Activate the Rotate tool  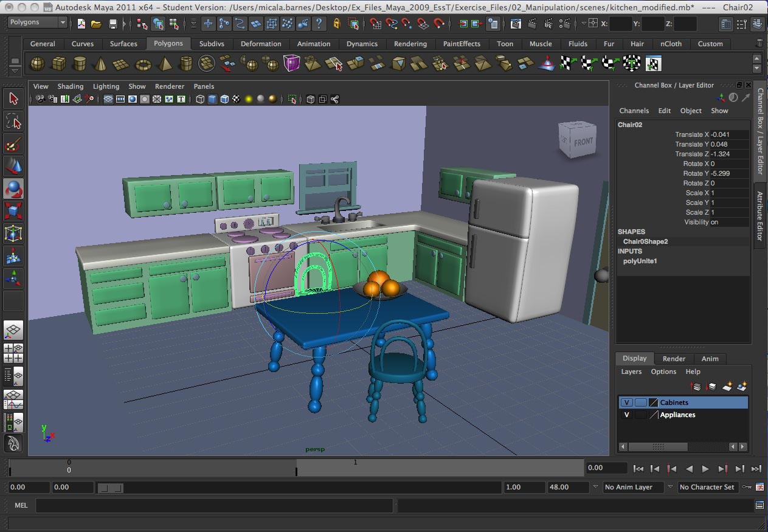coord(13,189)
